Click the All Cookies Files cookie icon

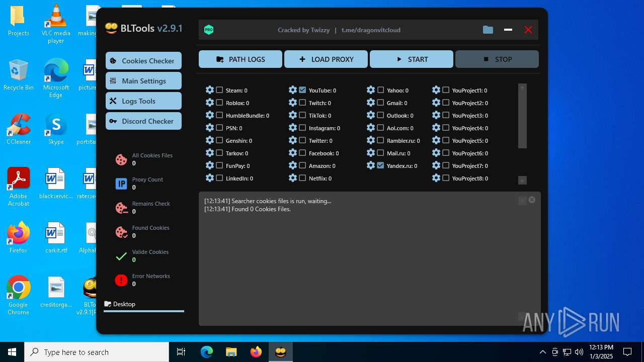(x=121, y=159)
